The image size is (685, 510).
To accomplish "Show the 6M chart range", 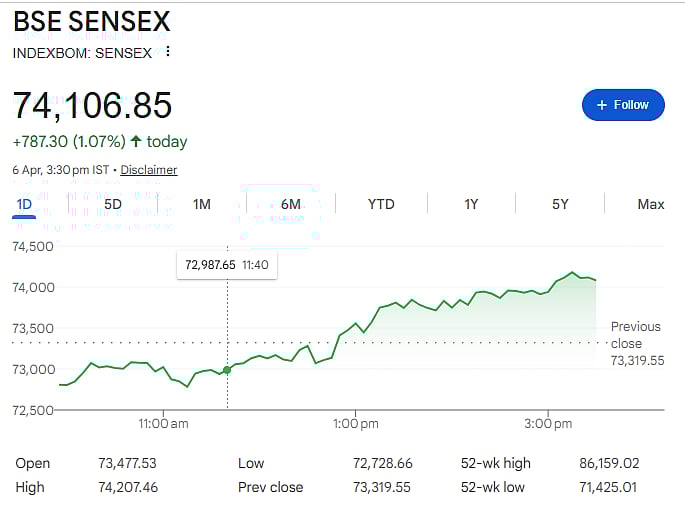I will pos(291,204).
